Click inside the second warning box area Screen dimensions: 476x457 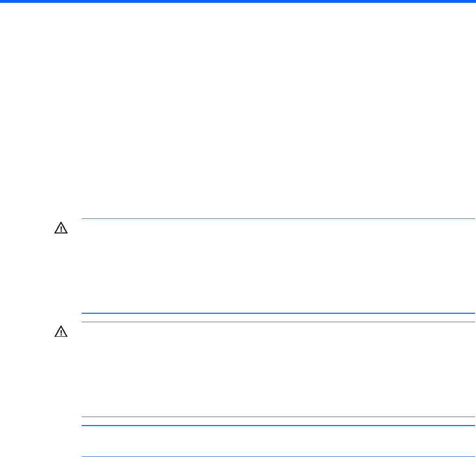click(278, 369)
